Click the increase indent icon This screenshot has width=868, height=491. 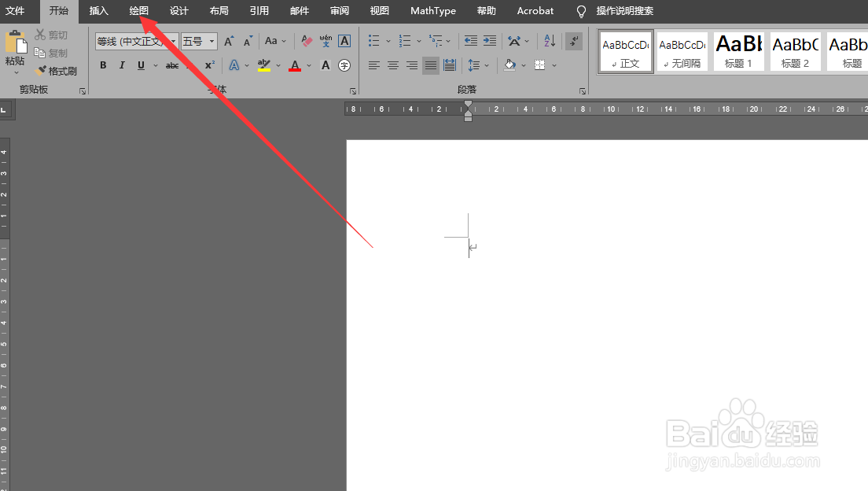[x=490, y=41]
